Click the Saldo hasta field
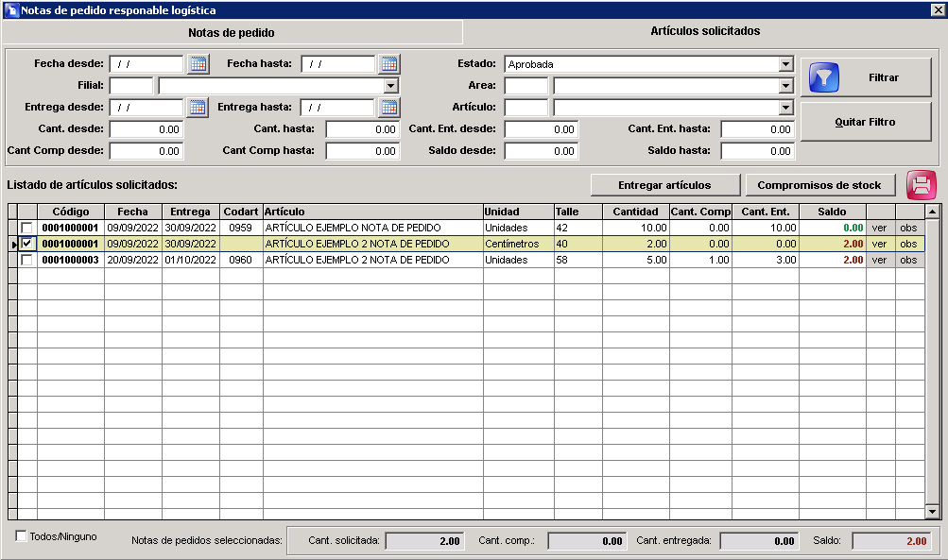Screen dimensions: 948x560 (758, 151)
